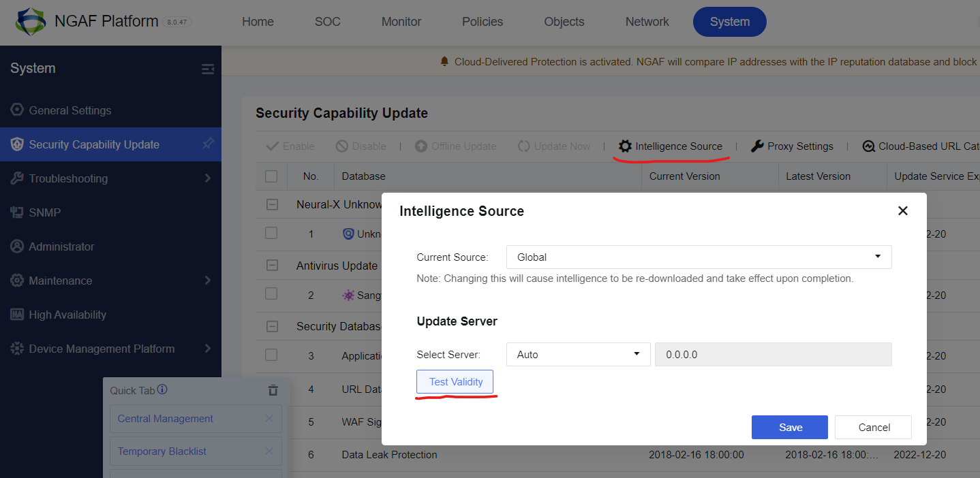The width and height of the screenshot is (980, 478).
Task: Open the SOC tab
Action: click(x=328, y=22)
